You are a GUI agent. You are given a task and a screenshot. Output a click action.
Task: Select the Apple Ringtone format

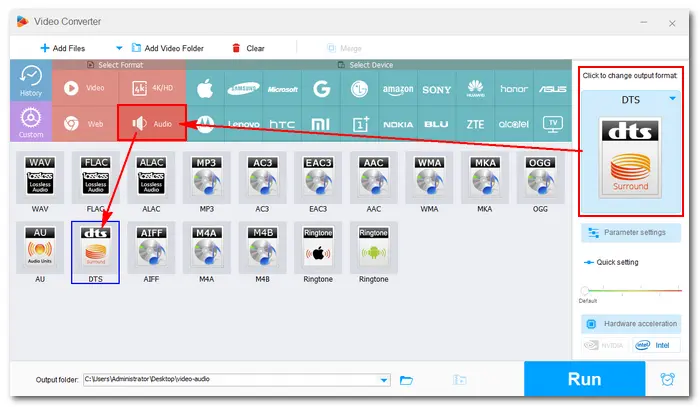point(318,248)
